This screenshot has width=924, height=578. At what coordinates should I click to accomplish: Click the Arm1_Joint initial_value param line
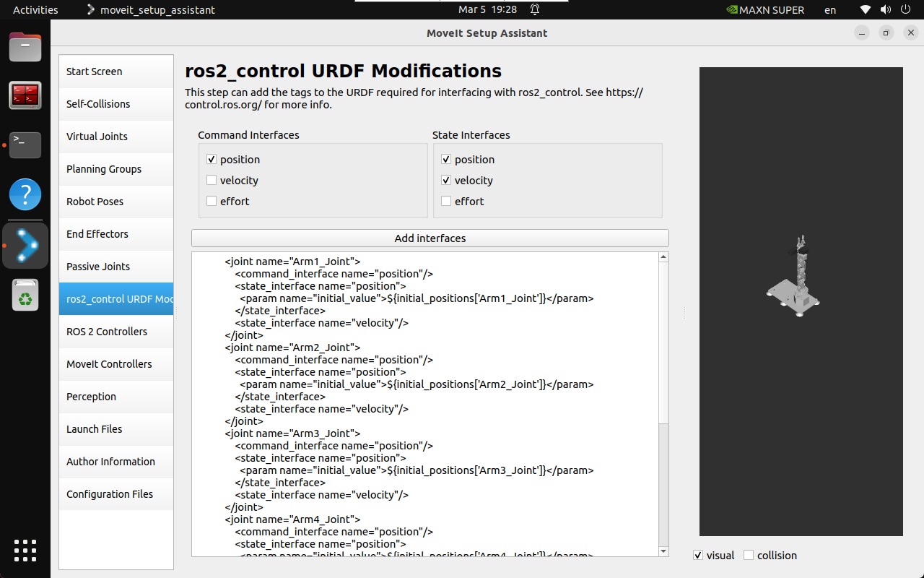[417, 298]
